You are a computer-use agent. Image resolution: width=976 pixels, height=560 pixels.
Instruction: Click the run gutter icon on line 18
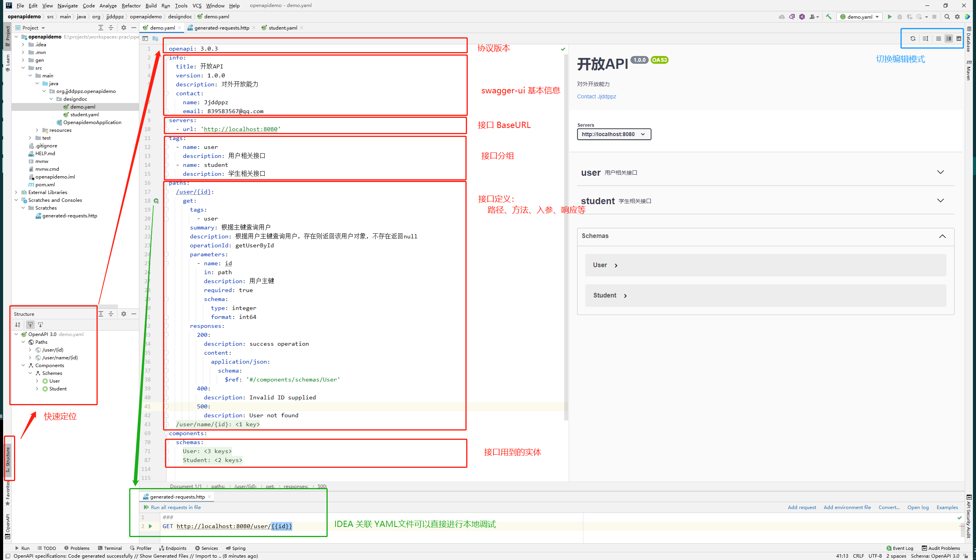pyautogui.click(x=156, y=201)
